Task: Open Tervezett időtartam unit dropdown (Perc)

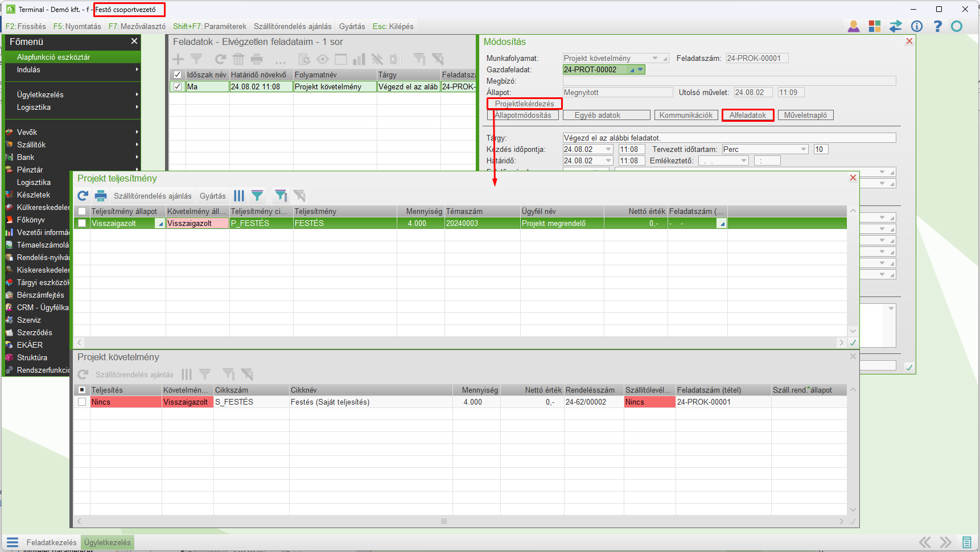Action: (x=804, y=149)
